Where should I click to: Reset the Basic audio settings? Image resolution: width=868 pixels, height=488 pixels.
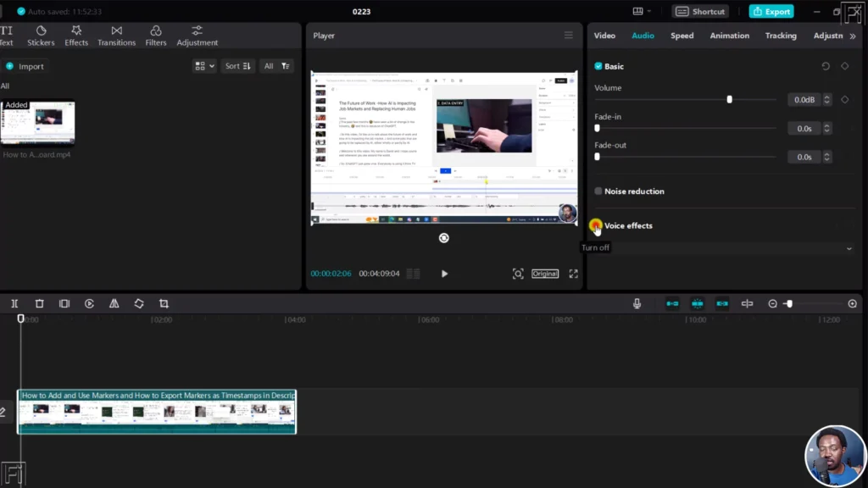click(826, 66)
